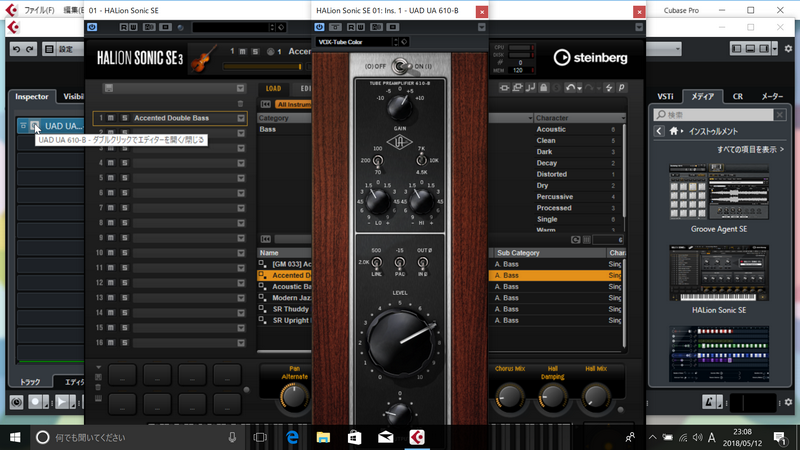Screen dimensions: 800x450
Task: Click Cubase undo arrow in toolbar
Action: pyautogui.click(x=16, y=49)
